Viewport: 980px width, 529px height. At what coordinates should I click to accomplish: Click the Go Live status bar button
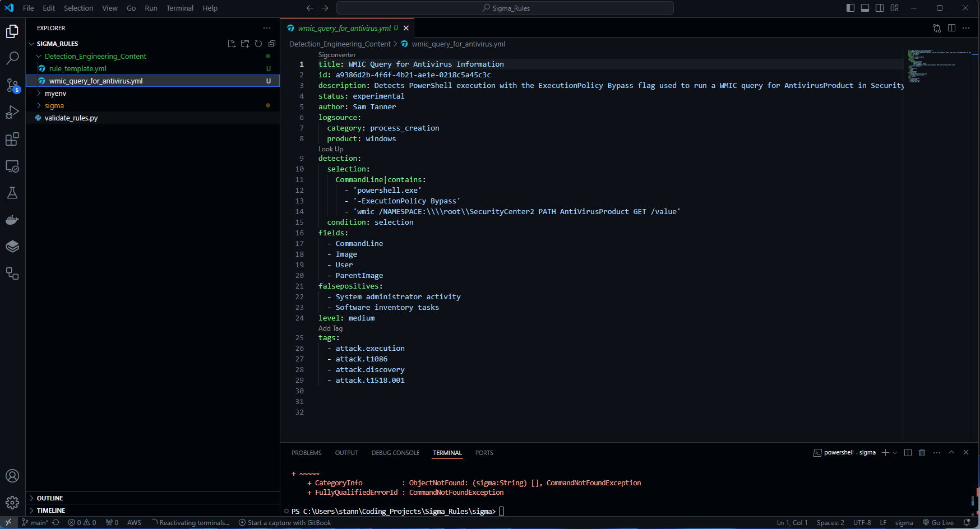point(939,523)
